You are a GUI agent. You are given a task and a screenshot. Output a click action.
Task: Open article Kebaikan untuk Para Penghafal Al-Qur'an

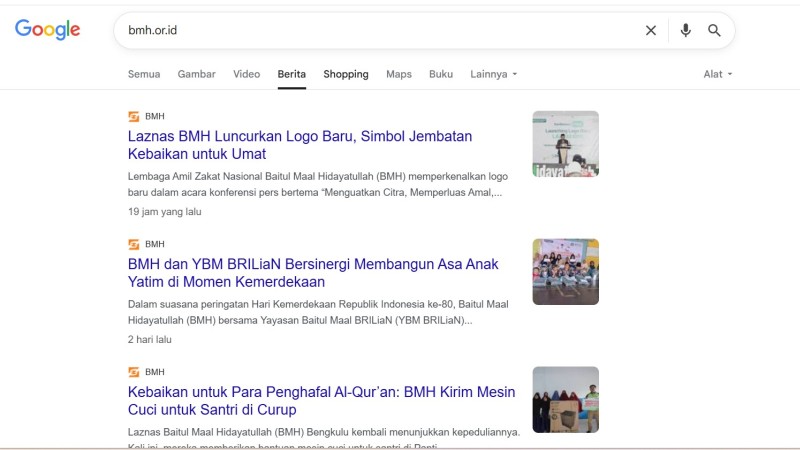coord(321,401)
